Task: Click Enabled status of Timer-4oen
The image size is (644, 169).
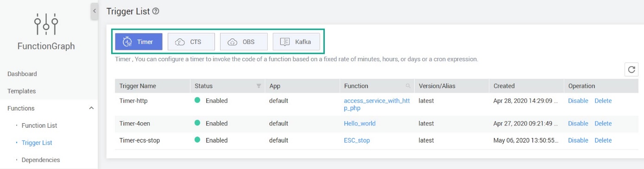Action: [x=216, y=124]
